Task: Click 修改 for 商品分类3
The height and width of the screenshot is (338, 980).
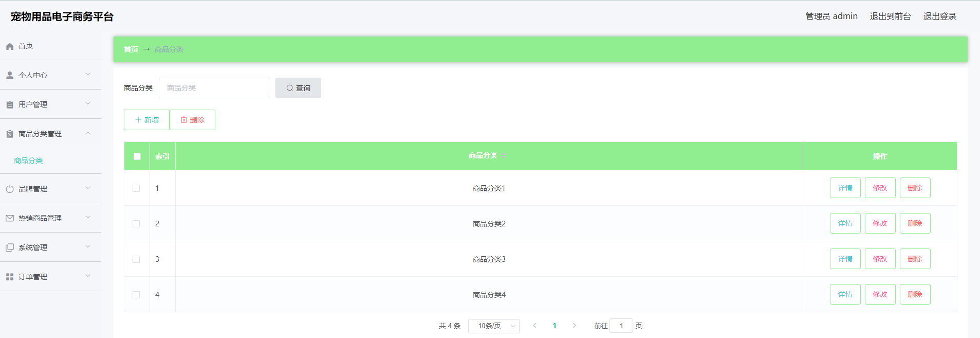Action: click(880, 259)
